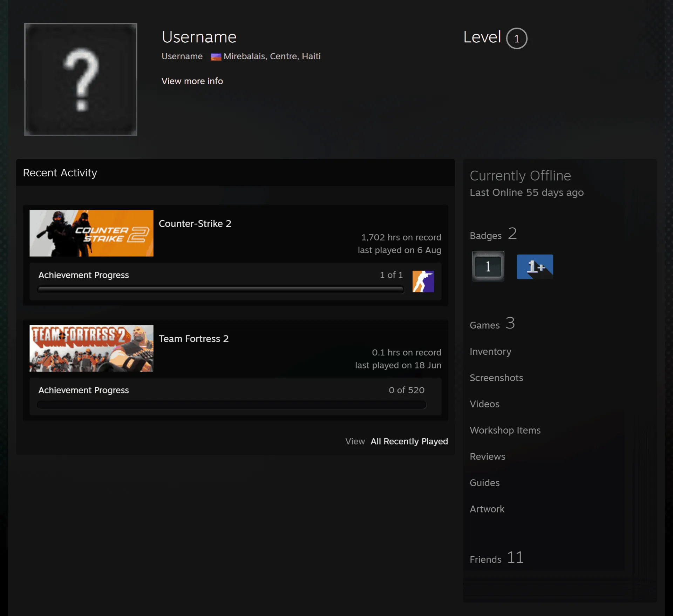Go to Videos
Image resolution: width=673 pixels, height=616 pixels.
(x=484, y=404)
